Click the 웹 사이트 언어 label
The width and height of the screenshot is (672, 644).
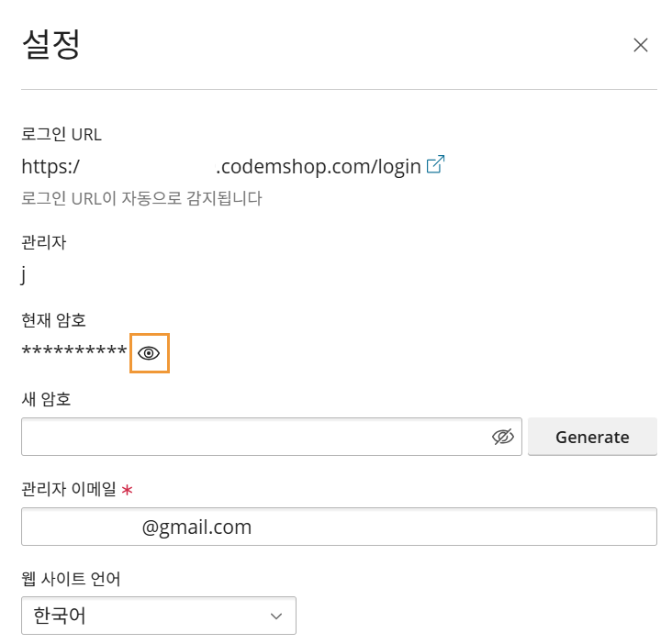[71, 579]
